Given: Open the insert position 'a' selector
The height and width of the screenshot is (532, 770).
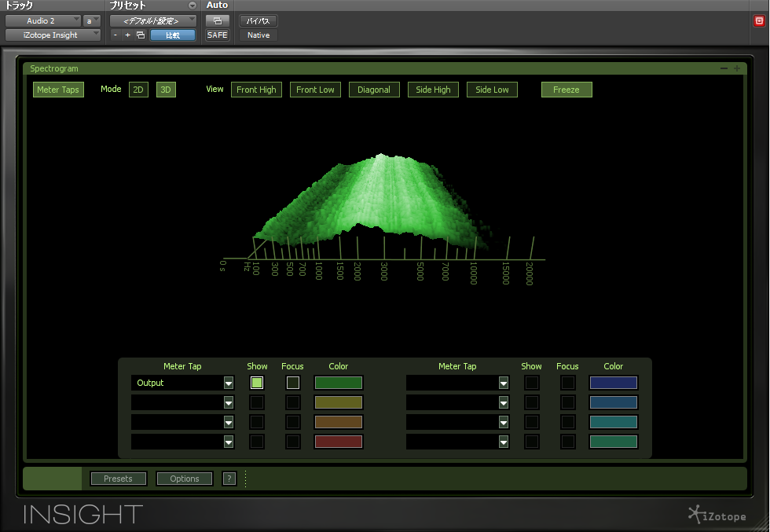Looking at the screenshot, I should coord(92,20).
